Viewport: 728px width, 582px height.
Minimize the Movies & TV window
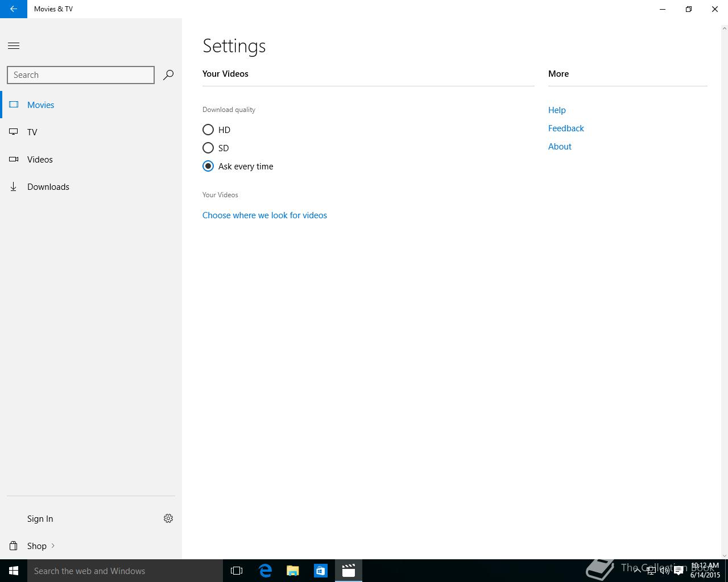(663, 9)
